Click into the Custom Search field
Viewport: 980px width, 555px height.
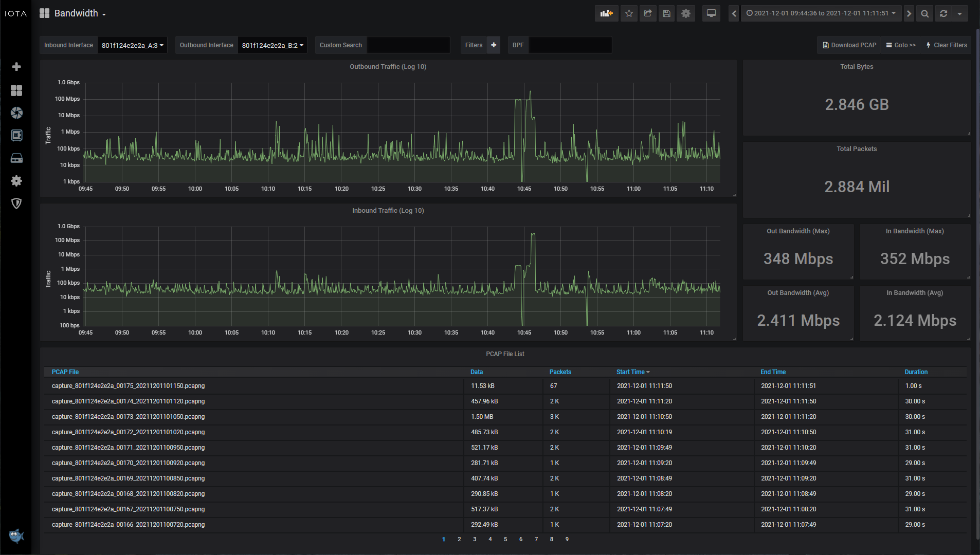coord(408,45)
